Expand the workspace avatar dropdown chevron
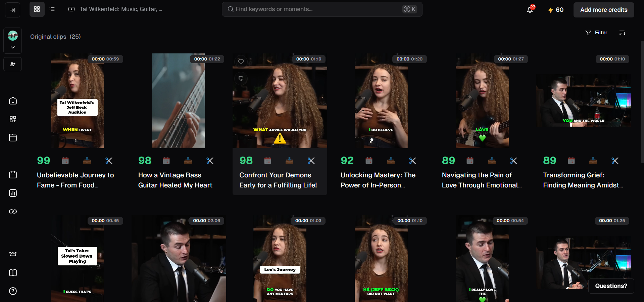 13,47
